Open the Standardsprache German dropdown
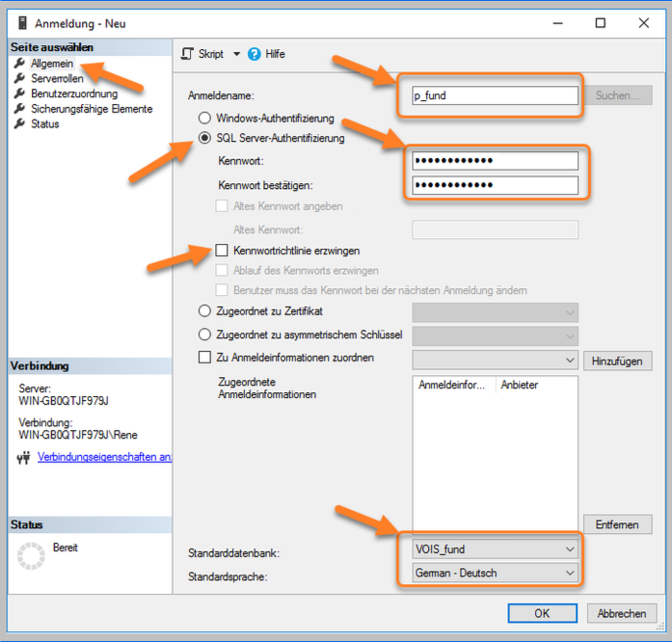 point(495,573)
